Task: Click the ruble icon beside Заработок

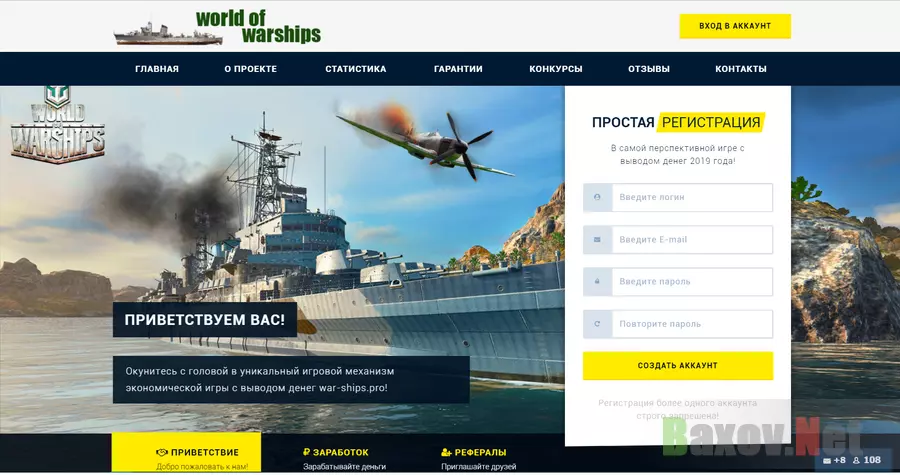Action: click(307, 453)
